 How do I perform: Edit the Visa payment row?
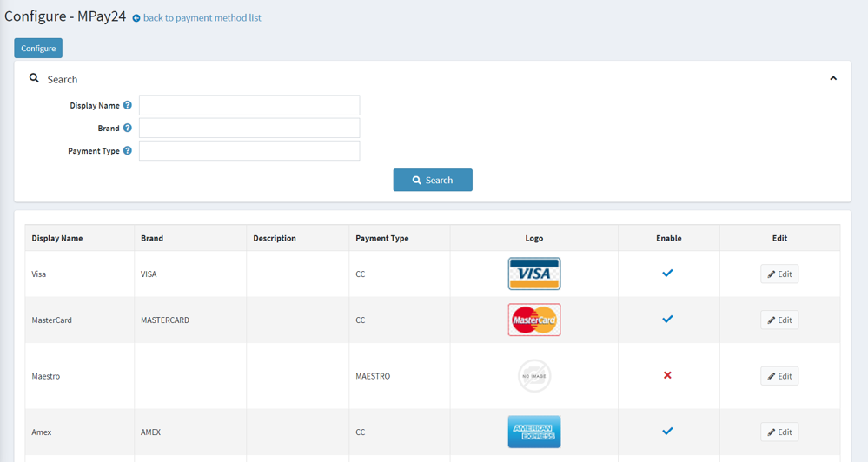pos(779,274)
